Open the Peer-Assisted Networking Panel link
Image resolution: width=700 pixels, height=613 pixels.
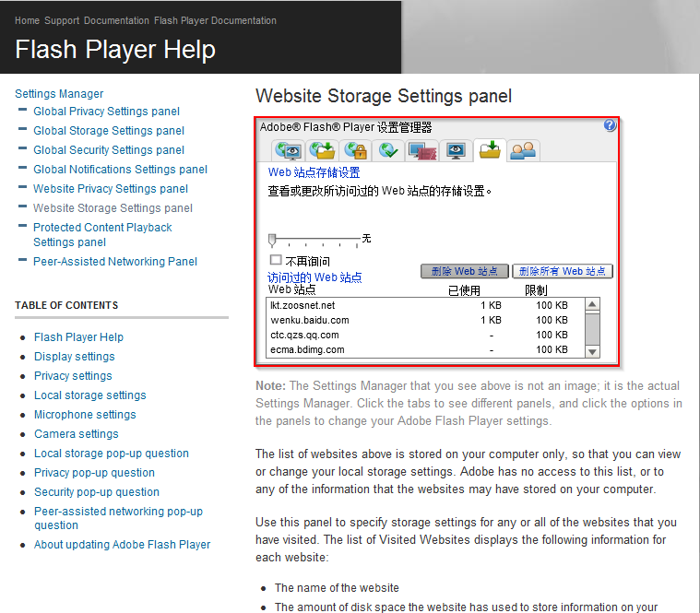click(114, 262)
